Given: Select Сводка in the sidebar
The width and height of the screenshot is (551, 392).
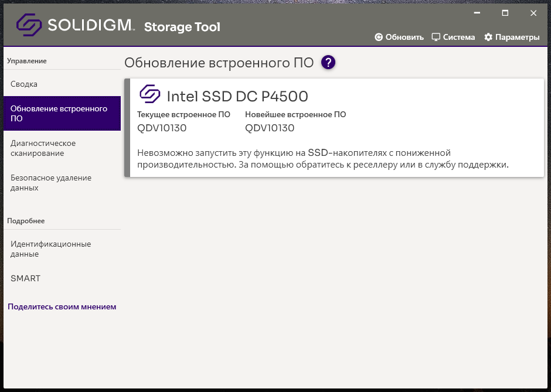Looking at the screenshot, I should click(x=62, y=84).
